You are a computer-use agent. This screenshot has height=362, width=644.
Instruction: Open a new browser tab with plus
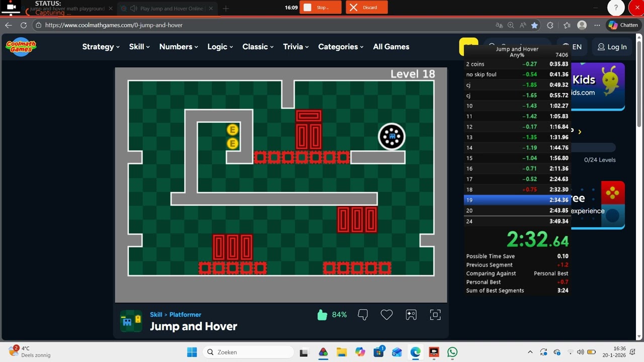[x=226, y=9]
